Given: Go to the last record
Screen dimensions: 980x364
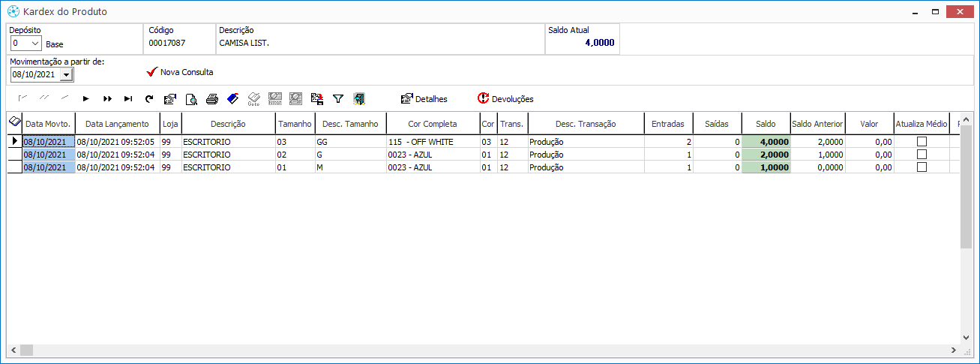Looking at the screenshot, I should click(128, 98).
